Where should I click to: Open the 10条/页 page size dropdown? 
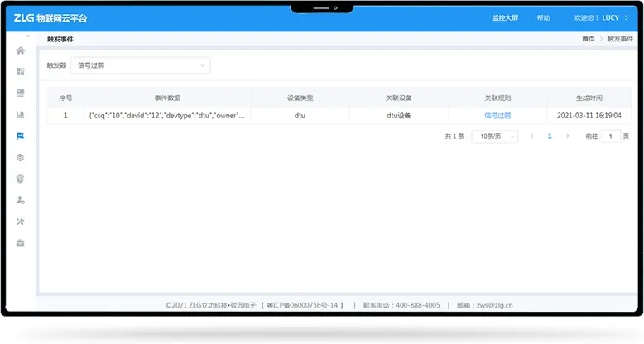494,136
